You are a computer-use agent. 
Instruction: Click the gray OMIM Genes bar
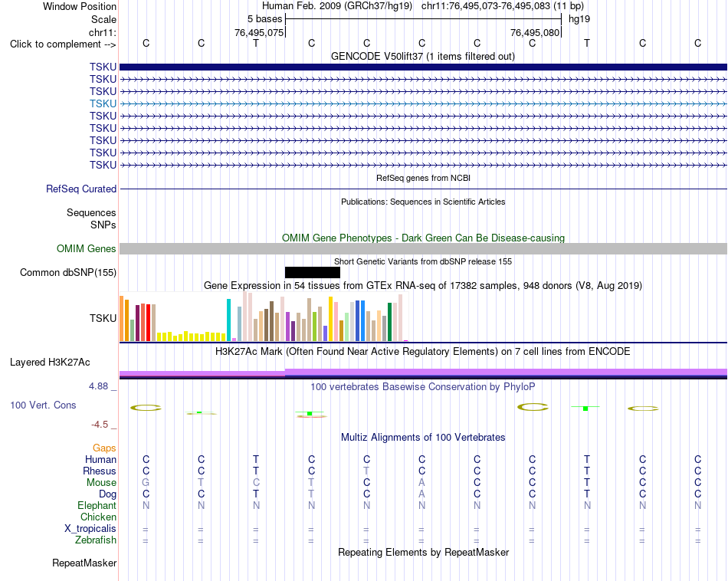[423, 249]
